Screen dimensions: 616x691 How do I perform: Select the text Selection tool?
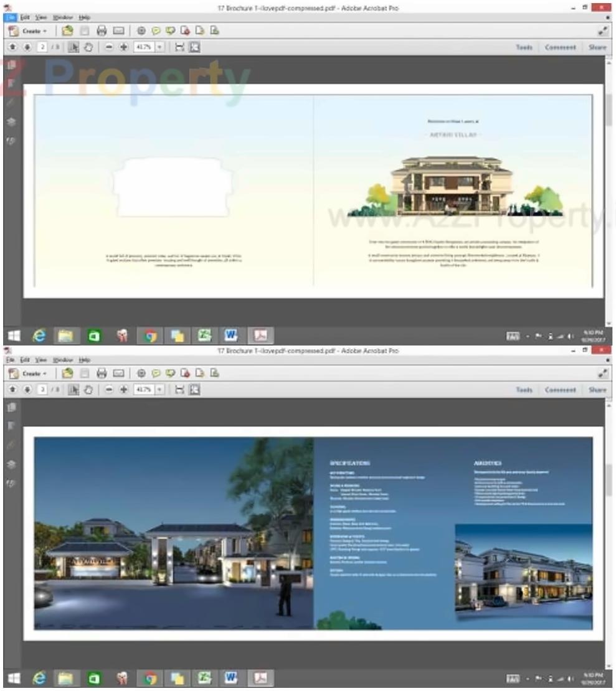point(73,47)
